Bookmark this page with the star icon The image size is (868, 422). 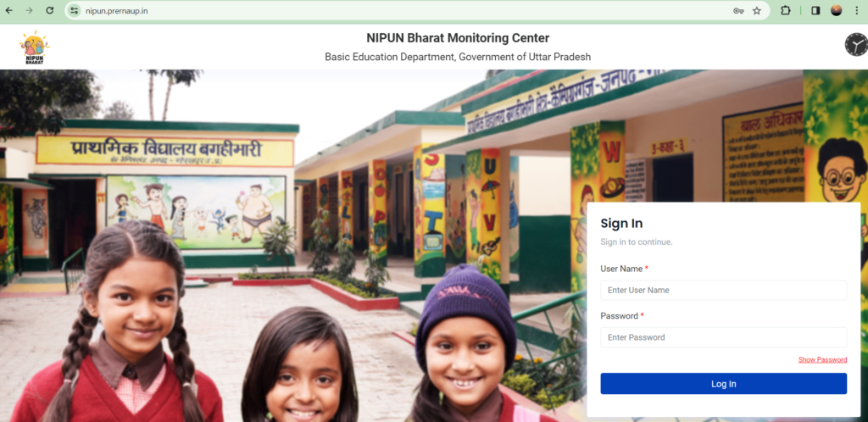pos(757,10)
